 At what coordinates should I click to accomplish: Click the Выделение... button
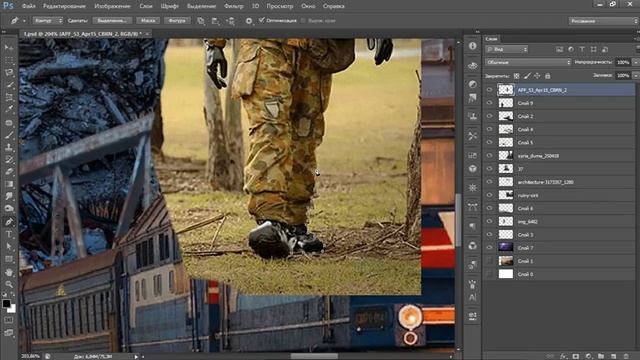click(112, 20)
